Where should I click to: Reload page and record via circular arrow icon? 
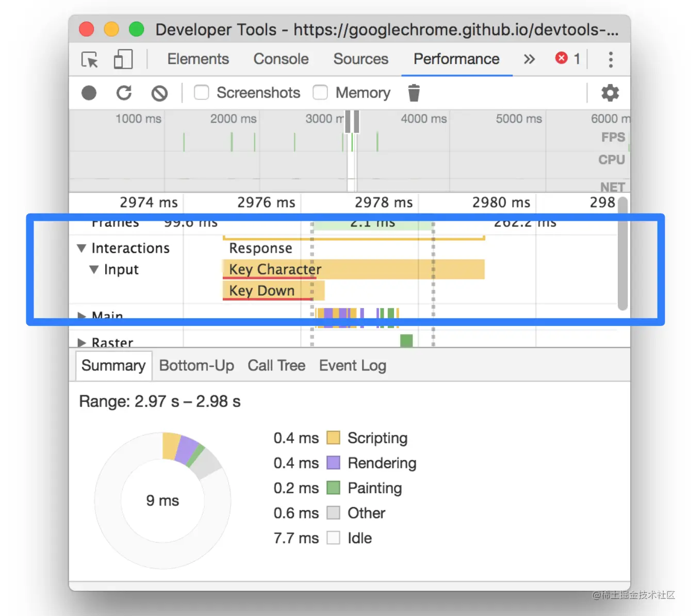click(x=124, y=93)
